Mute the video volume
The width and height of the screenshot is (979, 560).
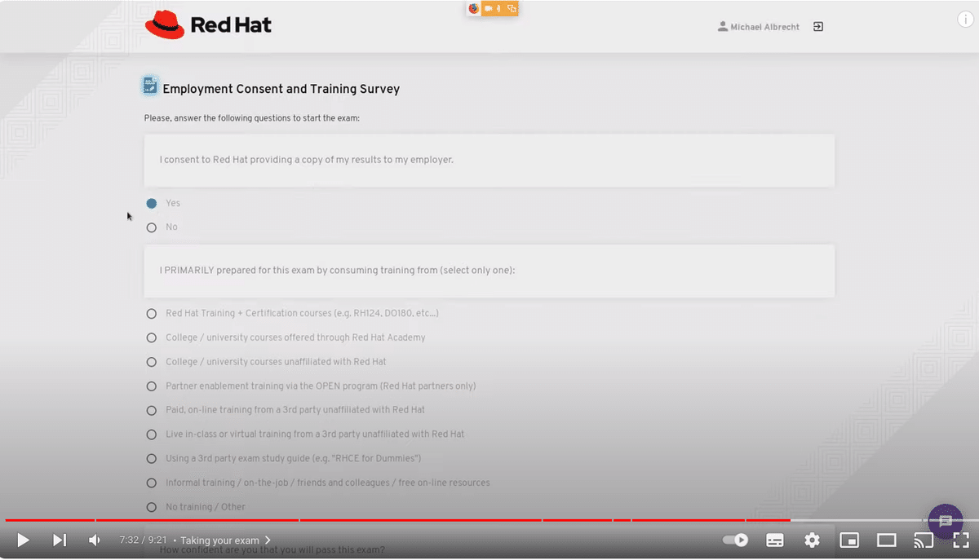coord(95,540)
